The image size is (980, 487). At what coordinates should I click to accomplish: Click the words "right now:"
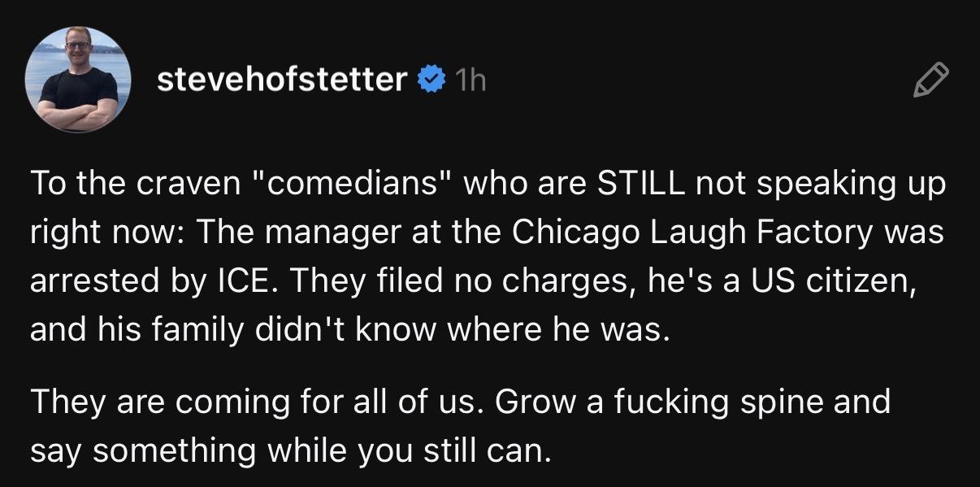[x=106, y=233]
